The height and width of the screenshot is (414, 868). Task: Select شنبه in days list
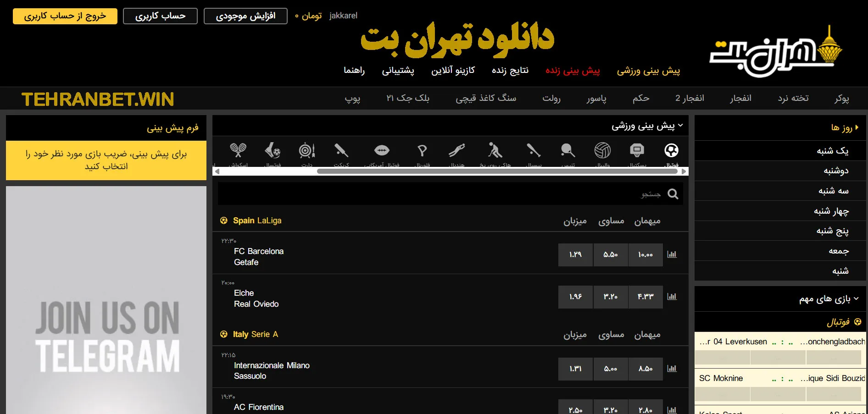click(780, 271)
